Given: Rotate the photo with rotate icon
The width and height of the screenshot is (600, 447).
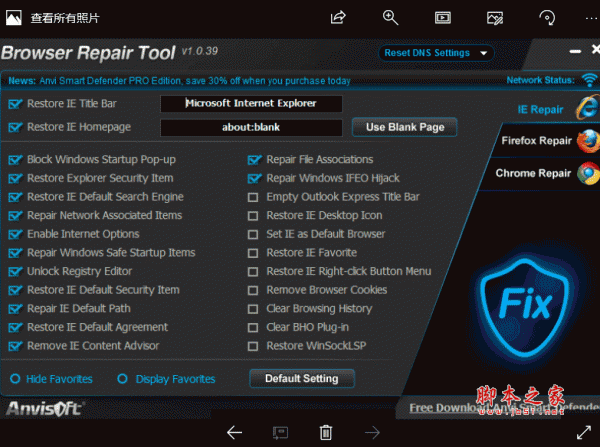Looking at the screenshot, I should (x=547, y=18).
